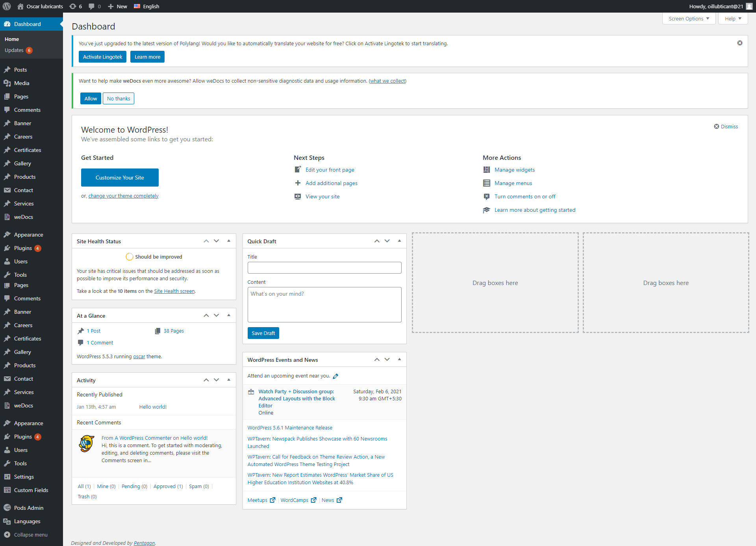Decline weDocs tracking with No thanks
Image resolution: width=756 pixels, height=546 pixels.
click(x=119, y=98)
